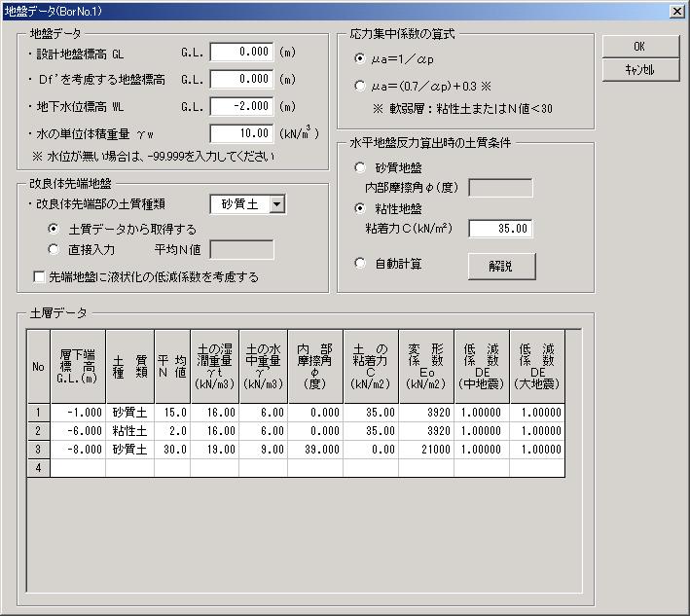Click 低減係数 DE(中地震) column header

point(482,367)
